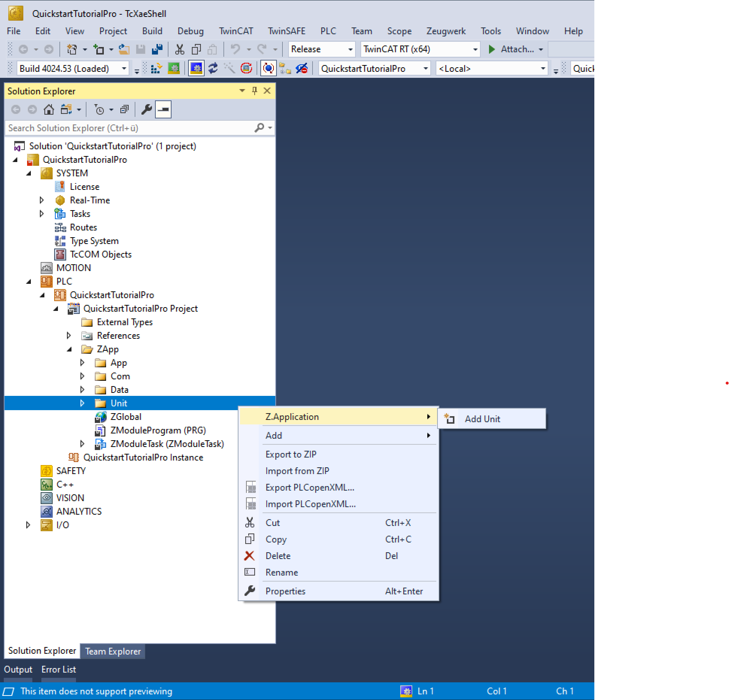The height and width of the screenshot is (700, 729).
Task: Select the License tree item
Action: pyautogui.click(x=85, y=187)
